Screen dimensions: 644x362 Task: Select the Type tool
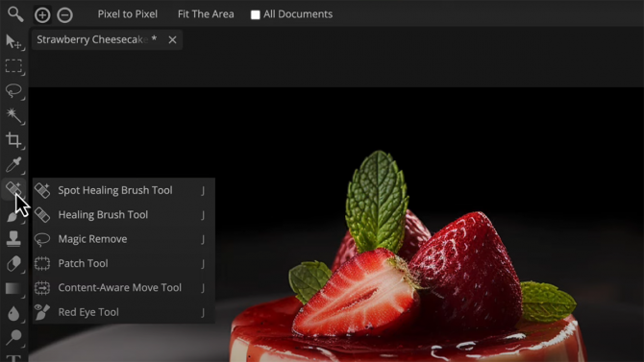click(14, 358)
